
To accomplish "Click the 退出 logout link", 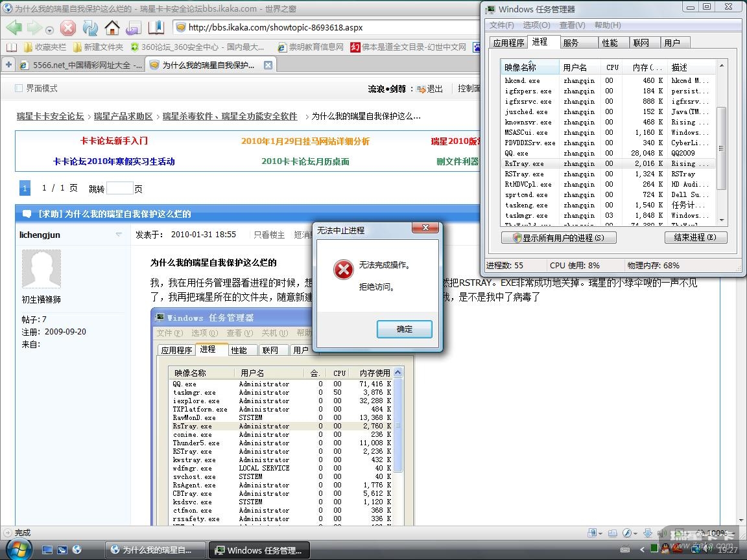I will [x=430, y=89].
